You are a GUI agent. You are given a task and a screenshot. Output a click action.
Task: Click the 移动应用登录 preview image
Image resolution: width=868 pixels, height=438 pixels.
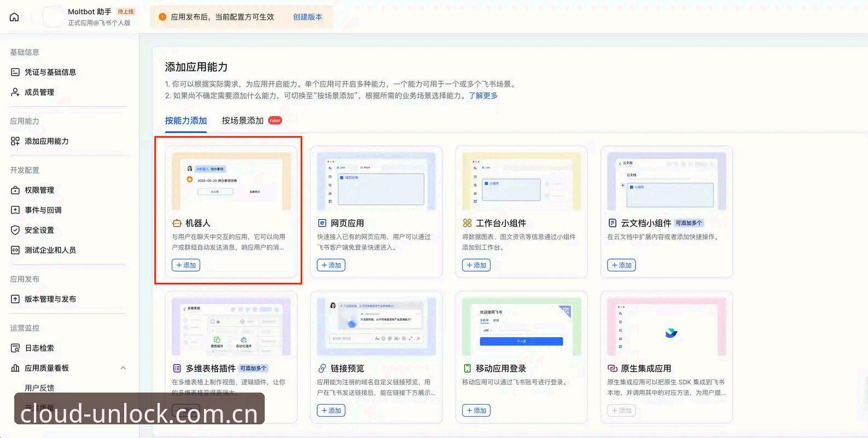click(521, 327)
